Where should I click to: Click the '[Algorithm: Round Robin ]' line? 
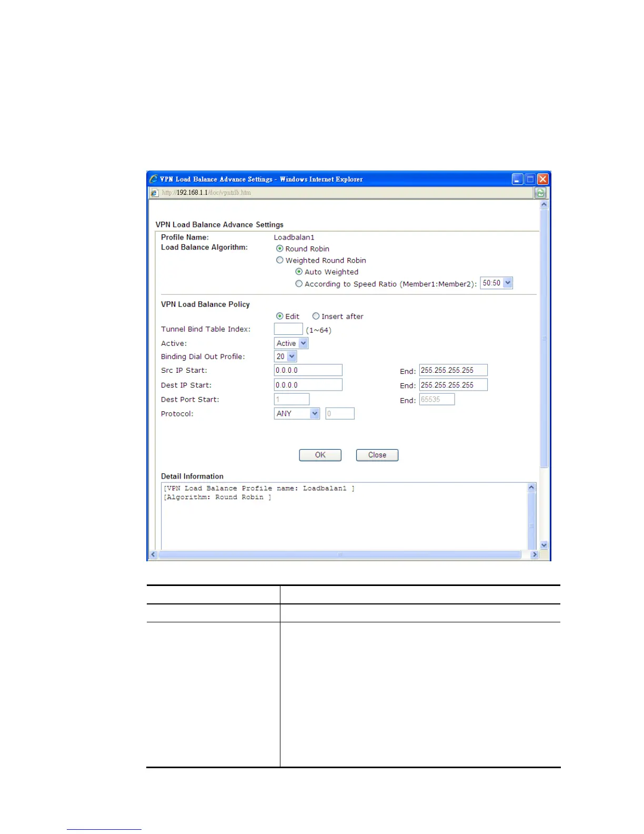217,497
